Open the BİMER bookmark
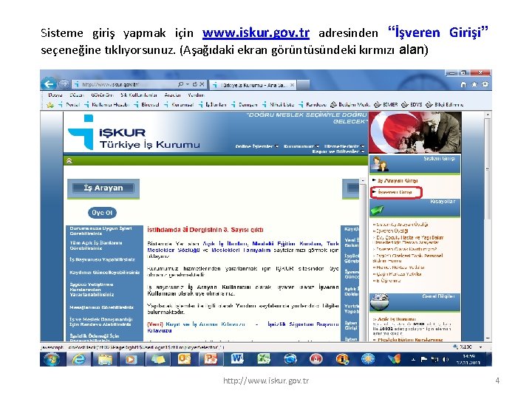This screenshot has height=399, width=532. (386, 104)
